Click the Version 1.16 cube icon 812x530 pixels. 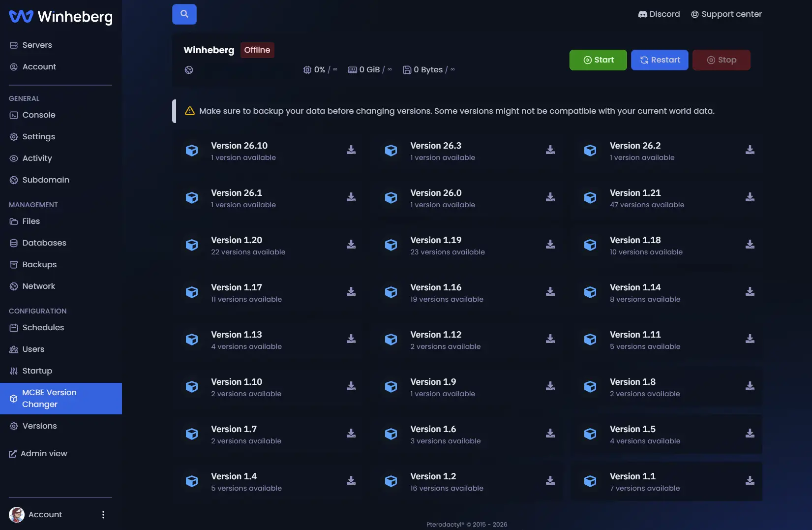pyautogui.click(x=391, y=292)
